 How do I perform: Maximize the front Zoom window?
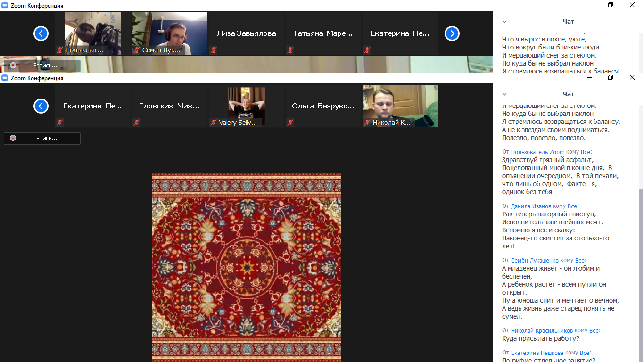pyautogui.click(x=611, y=77)
